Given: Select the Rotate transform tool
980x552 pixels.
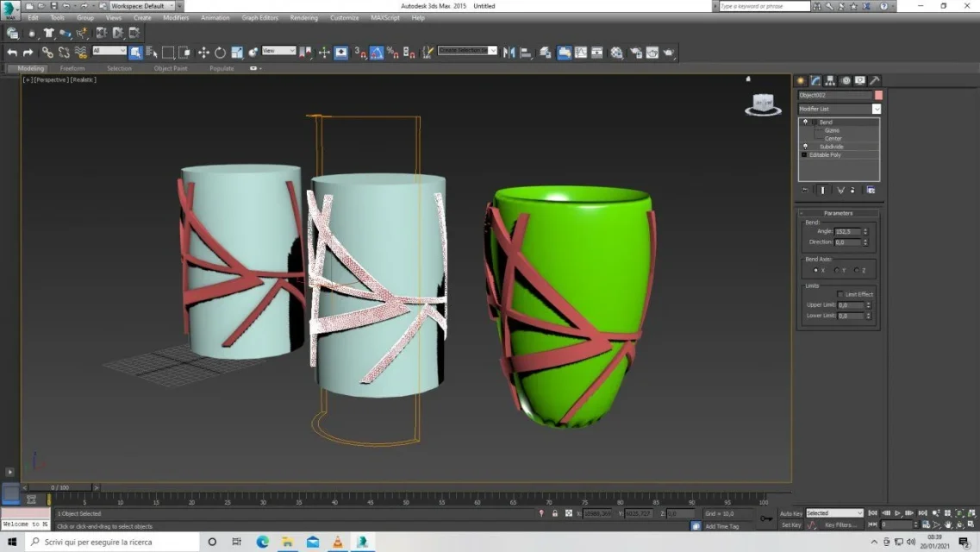Looking at the screenshot, I should (x=220, y=53).
